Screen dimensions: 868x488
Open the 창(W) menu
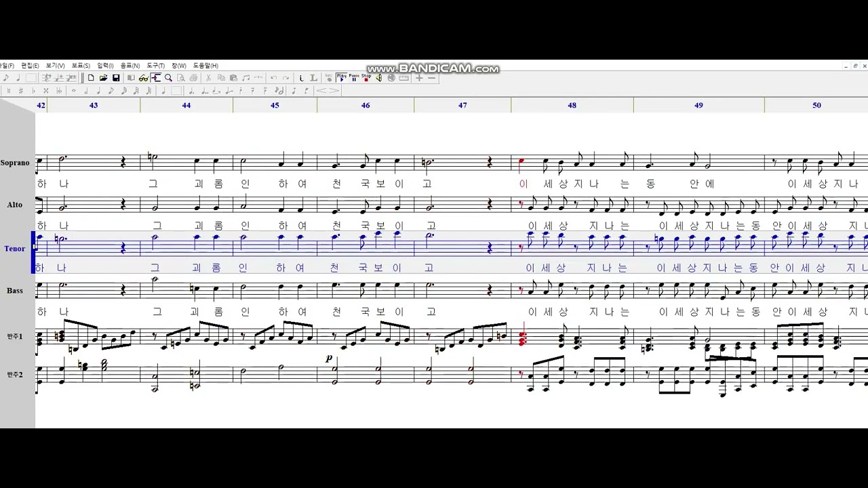click(x=179, y=66)
